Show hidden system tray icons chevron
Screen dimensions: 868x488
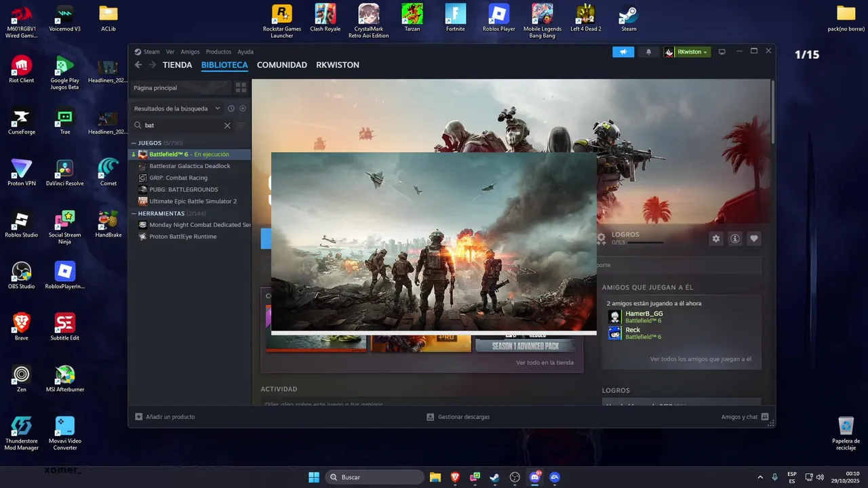759,477
